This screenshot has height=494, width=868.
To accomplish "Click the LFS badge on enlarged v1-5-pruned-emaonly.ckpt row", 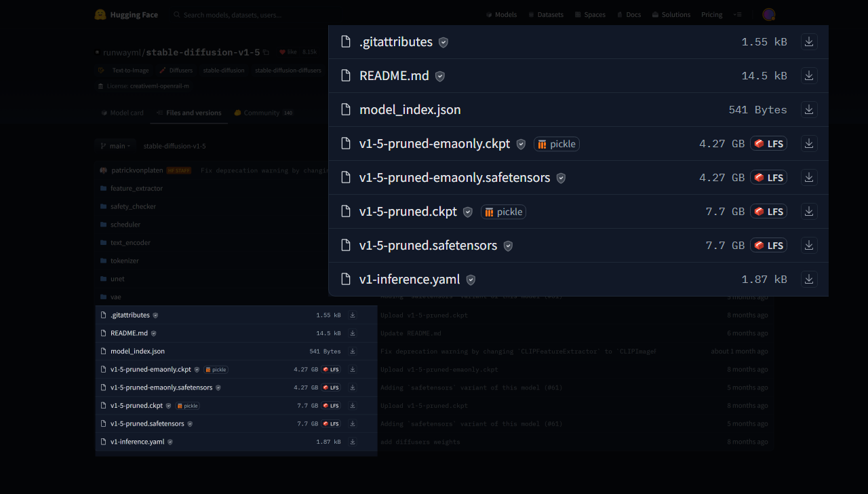I will (768, 144).
